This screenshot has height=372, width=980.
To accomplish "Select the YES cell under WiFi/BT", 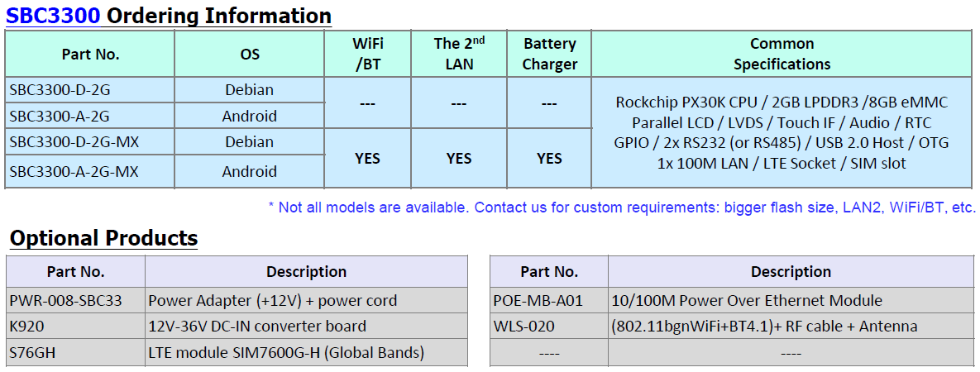I will point(367,158).
